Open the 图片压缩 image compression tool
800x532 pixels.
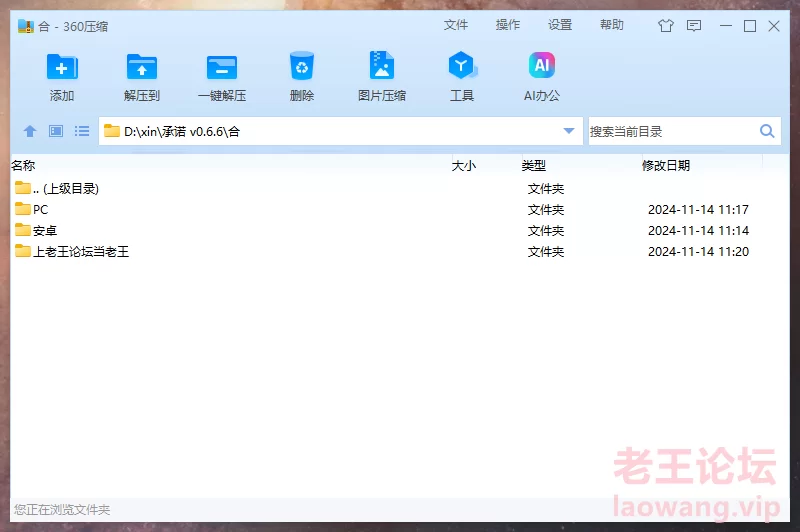(x=382, y=65)
